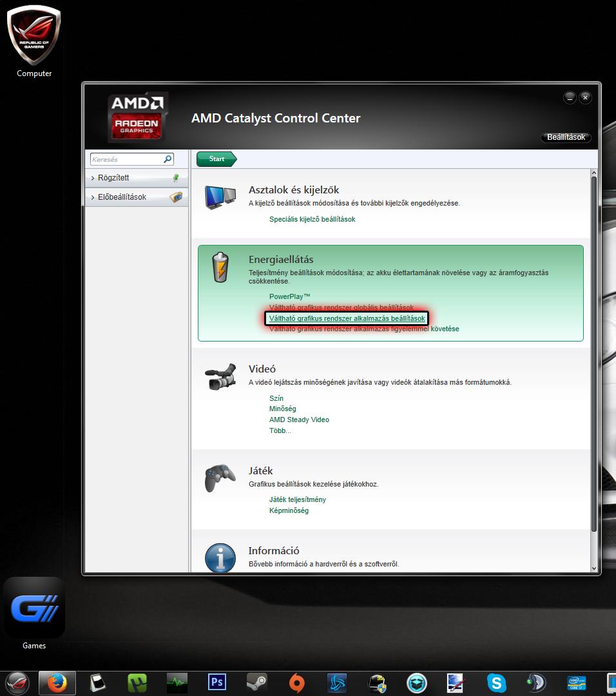Open the green waveform monitor taskbar icon
Screen dimensions: 616x696
(x=177, y=682)
